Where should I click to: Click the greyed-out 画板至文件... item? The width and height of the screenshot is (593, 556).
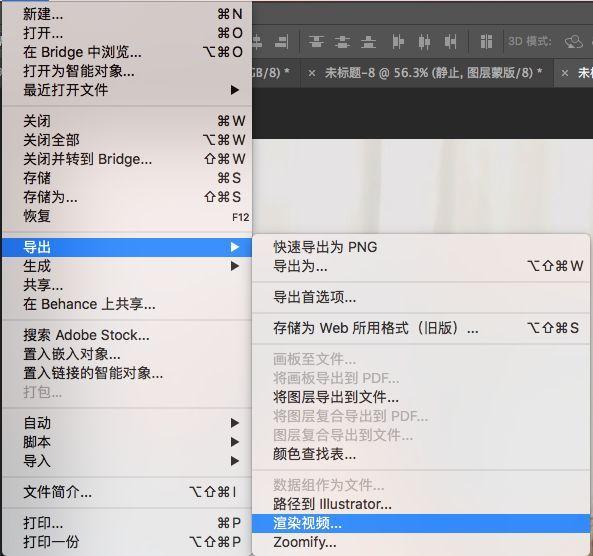tap(421, 359)
